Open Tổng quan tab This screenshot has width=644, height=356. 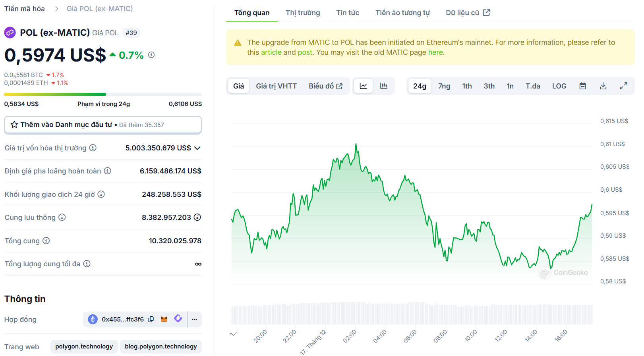pos(252,12)
